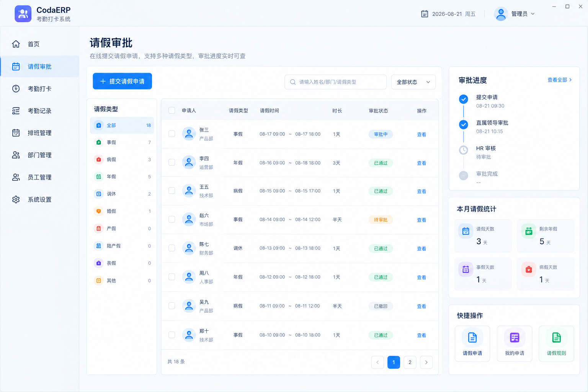Go to previous page arrow
Viewport: 588px width, 392px height.
pyautogui.click(x=377, y=362)
